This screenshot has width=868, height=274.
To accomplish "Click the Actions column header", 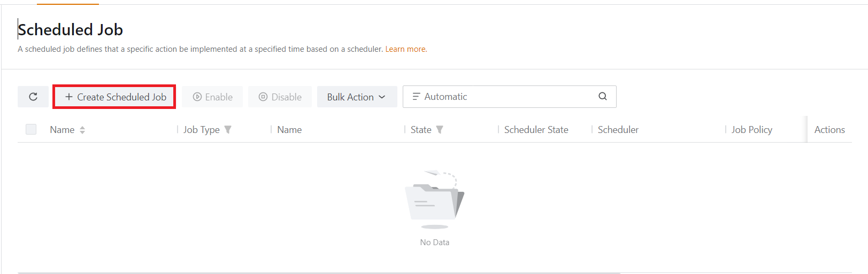I will [x=829, y=130].
